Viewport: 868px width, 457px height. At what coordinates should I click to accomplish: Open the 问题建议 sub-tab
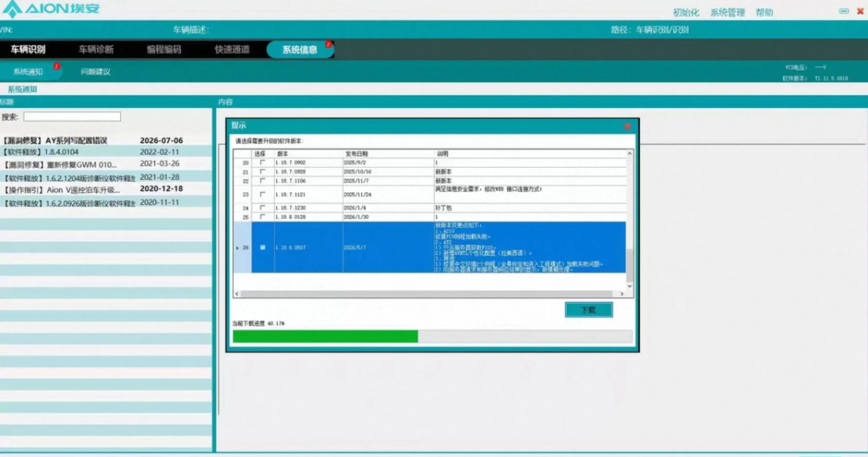[95, 72]
